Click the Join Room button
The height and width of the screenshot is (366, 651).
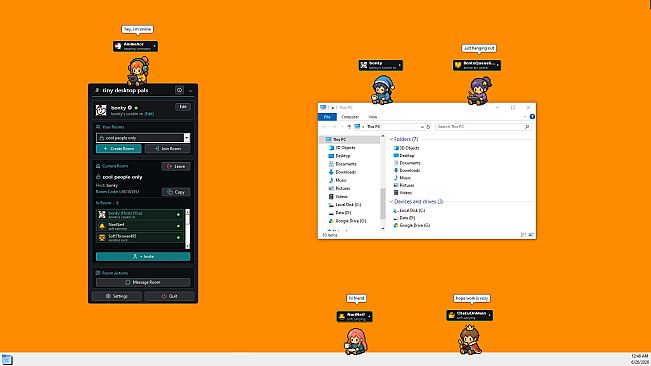pyautogui.click(x=168, y=149)
